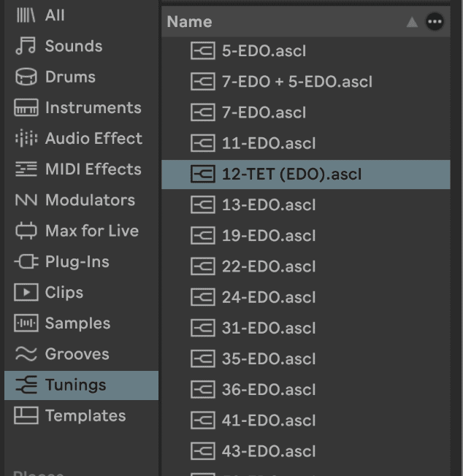
Task: Click the Name column header
Action: (190, 22)
